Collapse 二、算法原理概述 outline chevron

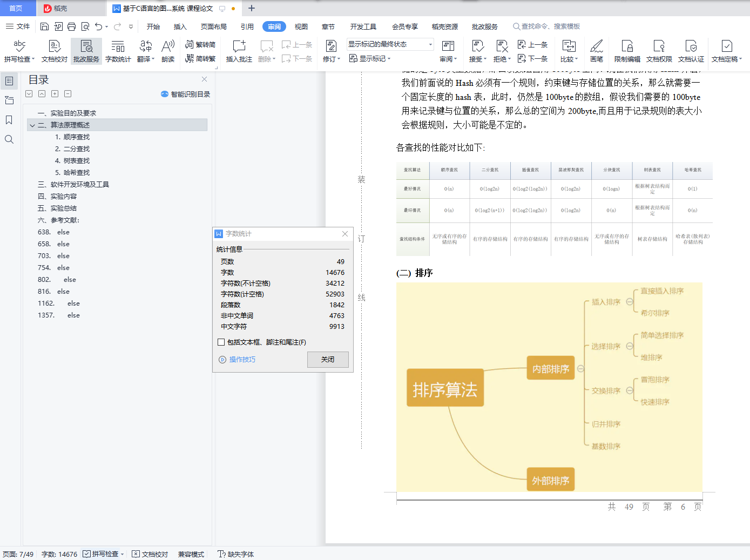tap(32, 125)
